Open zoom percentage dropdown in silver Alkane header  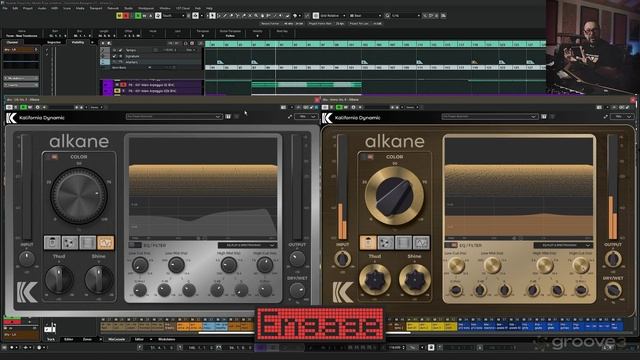(307, 117)
